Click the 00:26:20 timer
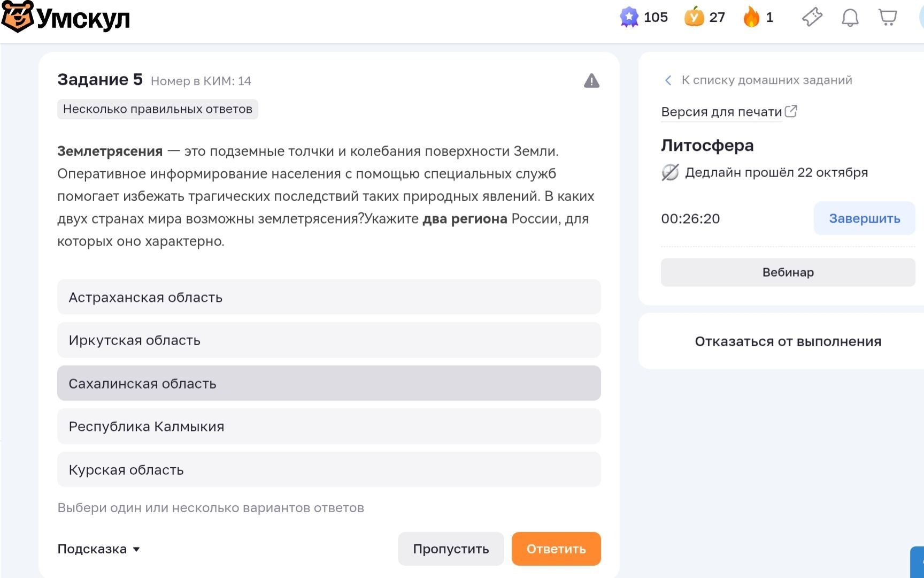This screenshot has width=924, height=578. (x=690, y=218)
